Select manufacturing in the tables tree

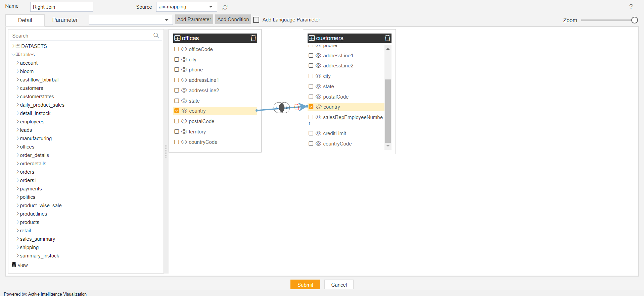click(36, 138)
